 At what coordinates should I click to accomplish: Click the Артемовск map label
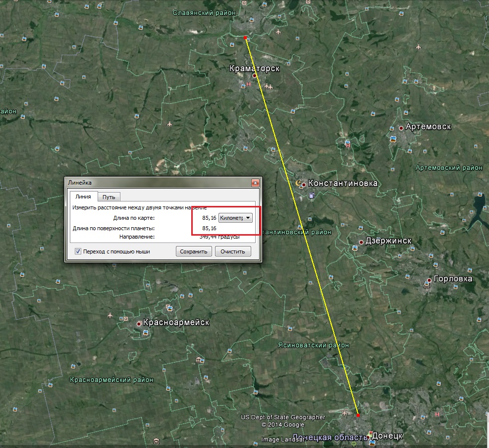pos(428,127)
